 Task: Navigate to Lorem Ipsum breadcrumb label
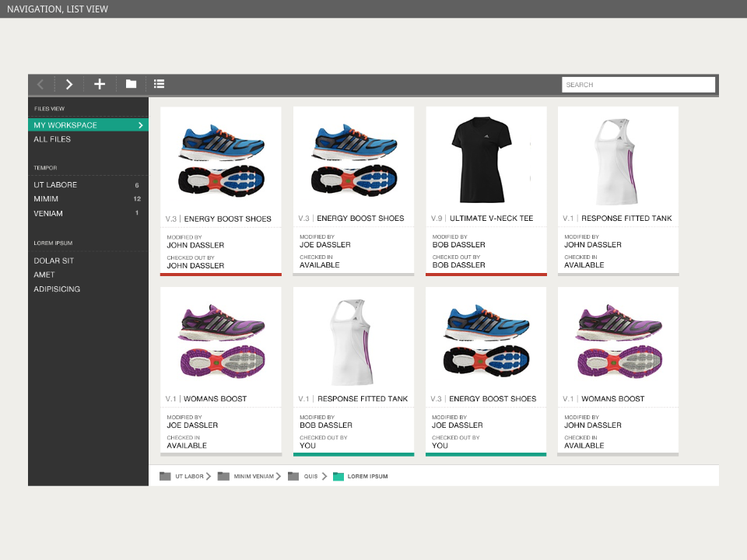pos(367,476)
